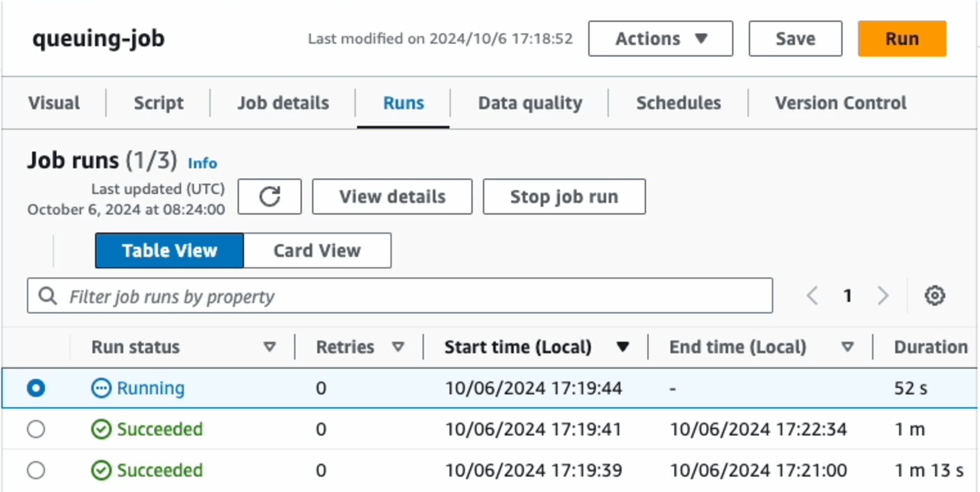Click the Duration column header
Image resolution: width=980 pixels, height=492 pixels.
tap(931, 347)
